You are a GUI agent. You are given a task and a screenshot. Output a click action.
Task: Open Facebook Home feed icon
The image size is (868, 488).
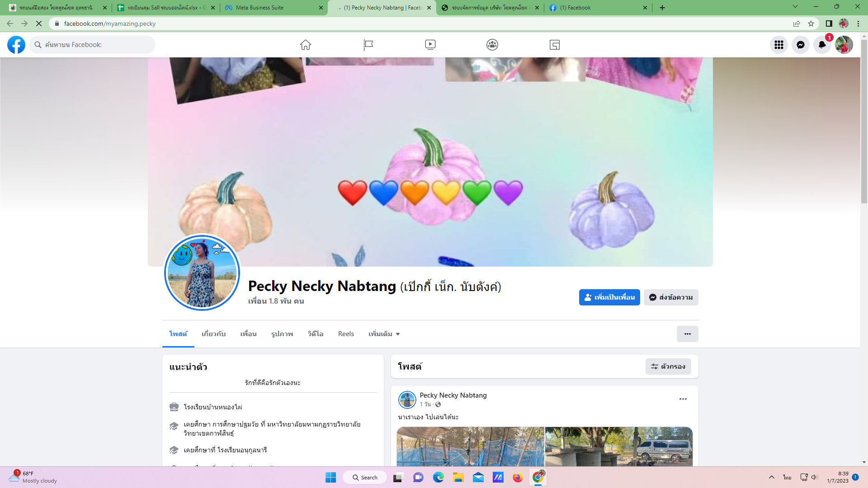click(x=306, y=45)
